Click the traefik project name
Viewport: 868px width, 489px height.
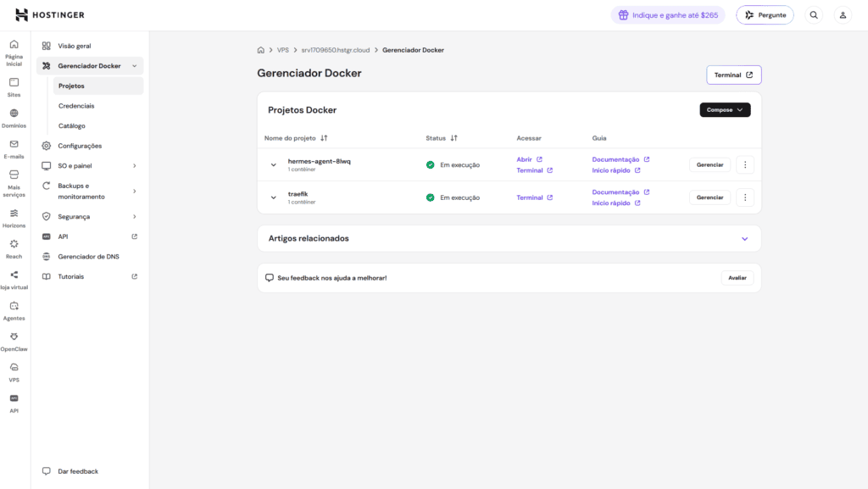[x=298, y=194]
